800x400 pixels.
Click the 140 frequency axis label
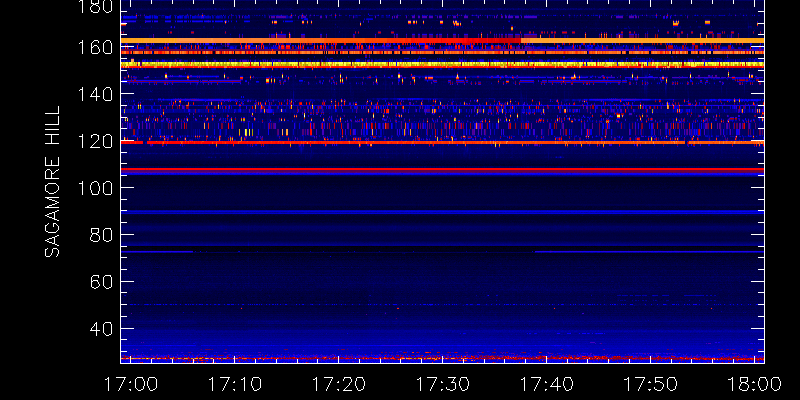96,94
